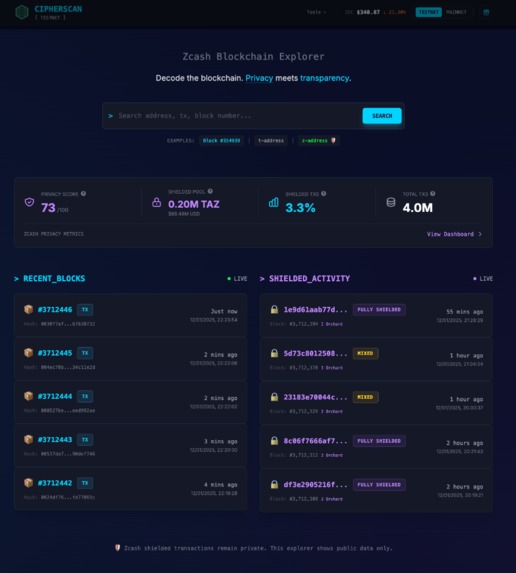
Task: Click FULLY SHIELDED badge on df3e2905216f
Action: pyautogui.click(x=379, y=485)
